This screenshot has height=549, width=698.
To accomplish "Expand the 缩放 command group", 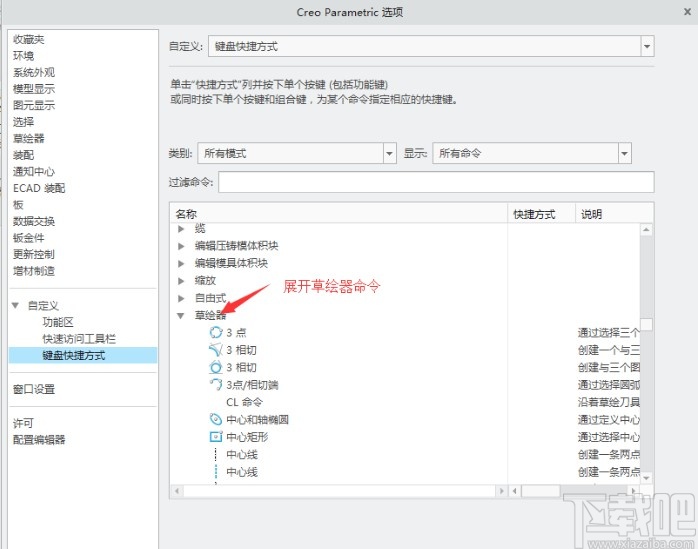I will click(x=181, y=281).
